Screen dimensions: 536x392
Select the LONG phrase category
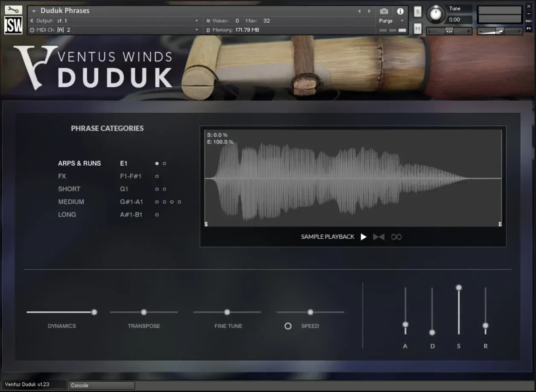click(67, 214)
